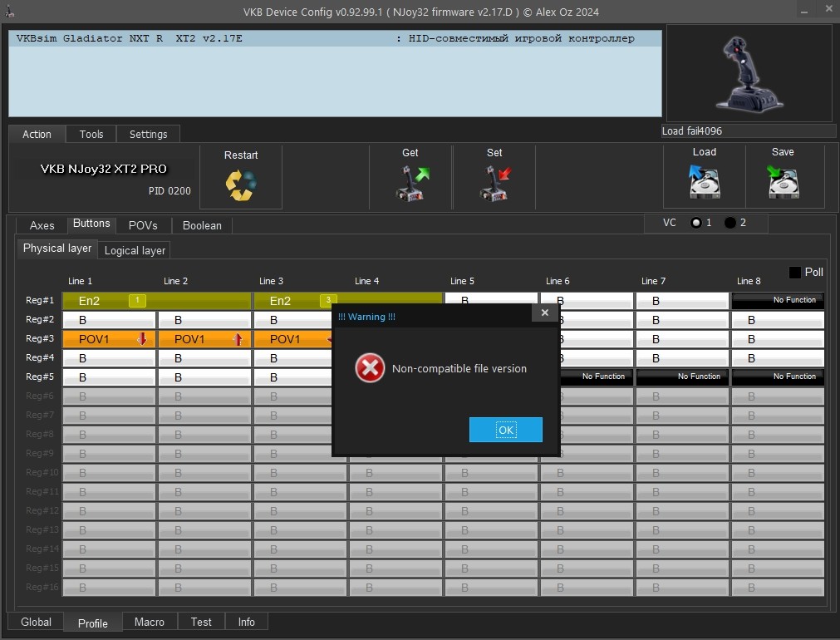Click No Function cell in Reg#1 Line 8
The image size is (840, 640).
(x=778, y=301)
